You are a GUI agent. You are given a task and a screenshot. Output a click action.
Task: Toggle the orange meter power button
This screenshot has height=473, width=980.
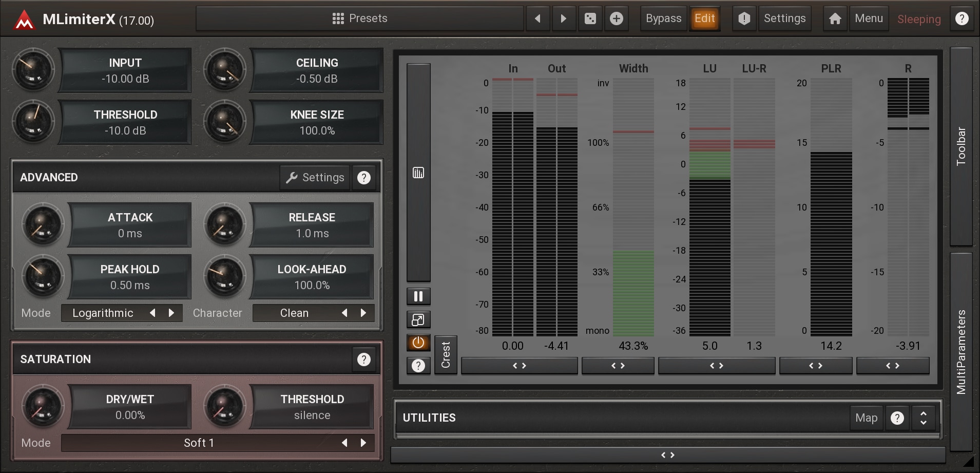pos(418,343)
